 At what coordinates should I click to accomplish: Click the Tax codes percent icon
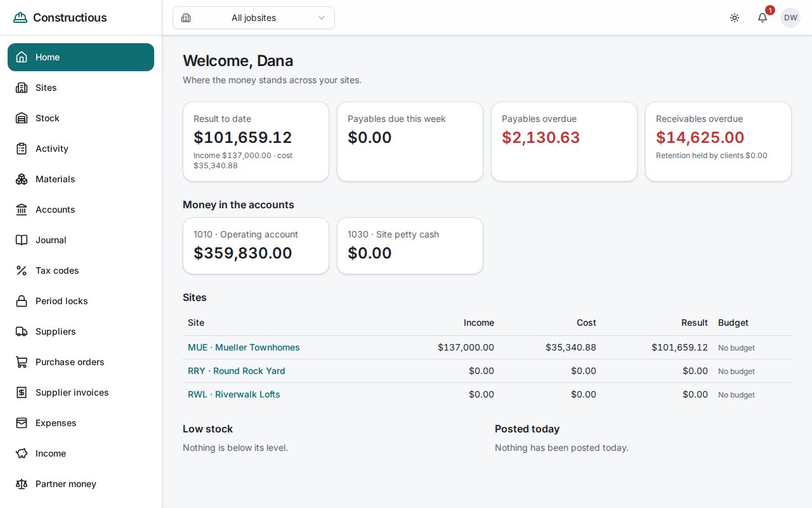click(x=22, y=271)
